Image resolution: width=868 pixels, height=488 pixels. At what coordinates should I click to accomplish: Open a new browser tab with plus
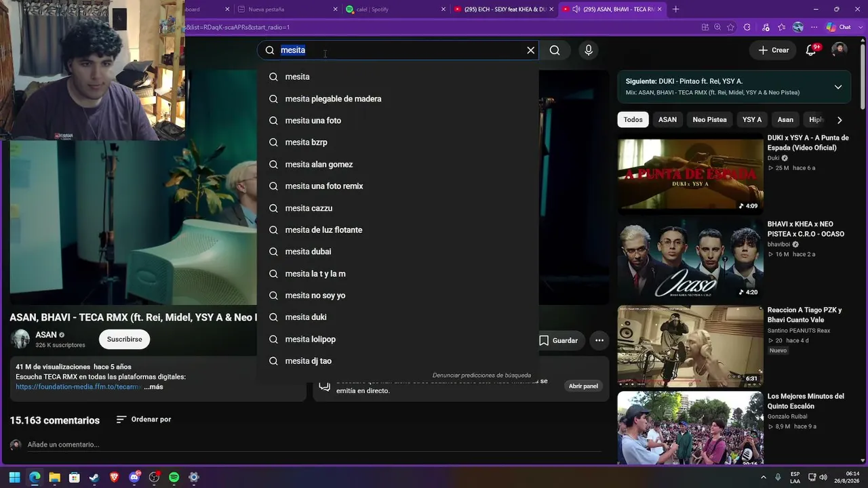(675, 9)
